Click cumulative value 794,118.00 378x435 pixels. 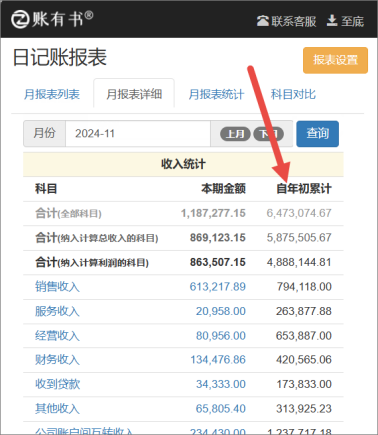tap(304, 287)
